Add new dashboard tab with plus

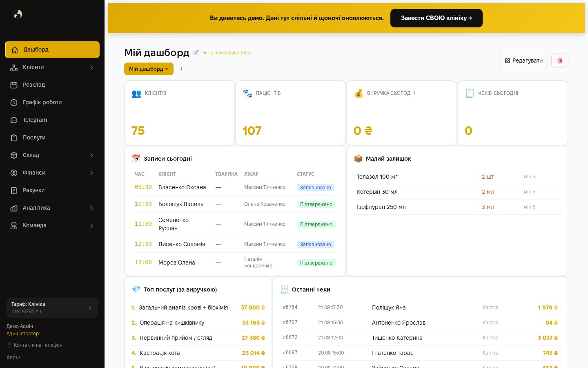182,69
